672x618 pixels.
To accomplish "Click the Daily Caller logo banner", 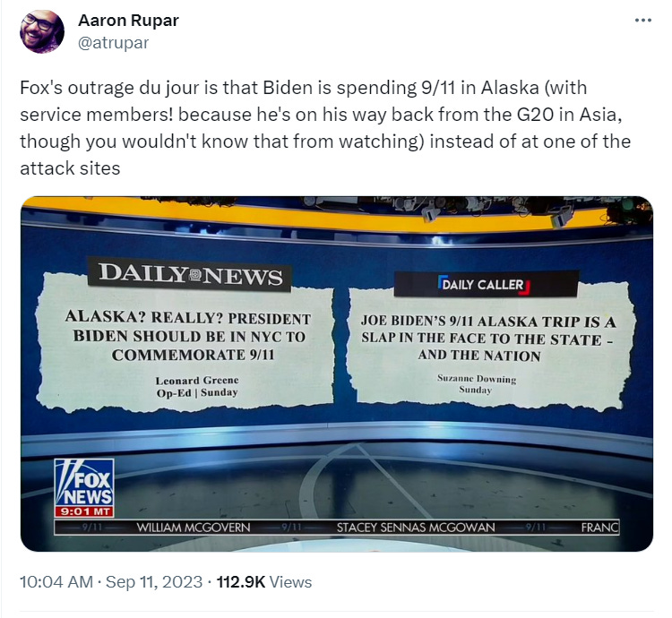I will click(x=486, y=284).
